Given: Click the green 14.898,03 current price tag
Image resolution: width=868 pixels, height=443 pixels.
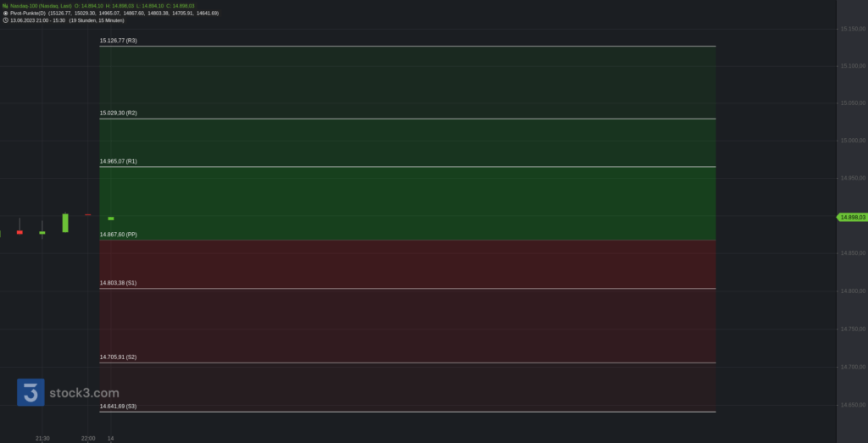Looking at the screenshot, I should (x=852, y=218).
